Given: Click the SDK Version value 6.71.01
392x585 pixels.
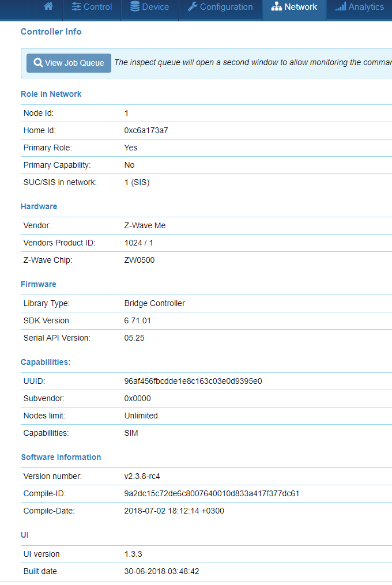Looking at the screenshot, I should (x=137, y=320).
